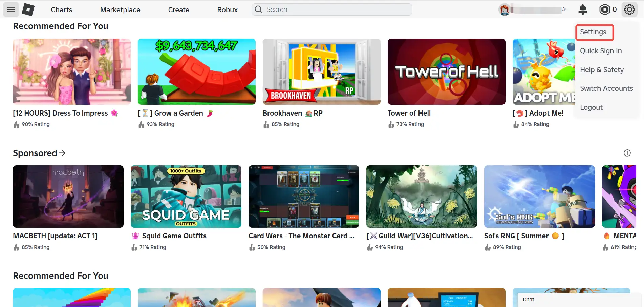Click the 13+ age label
This screenshot has width=644, height=307.
[x=564, y=9]
